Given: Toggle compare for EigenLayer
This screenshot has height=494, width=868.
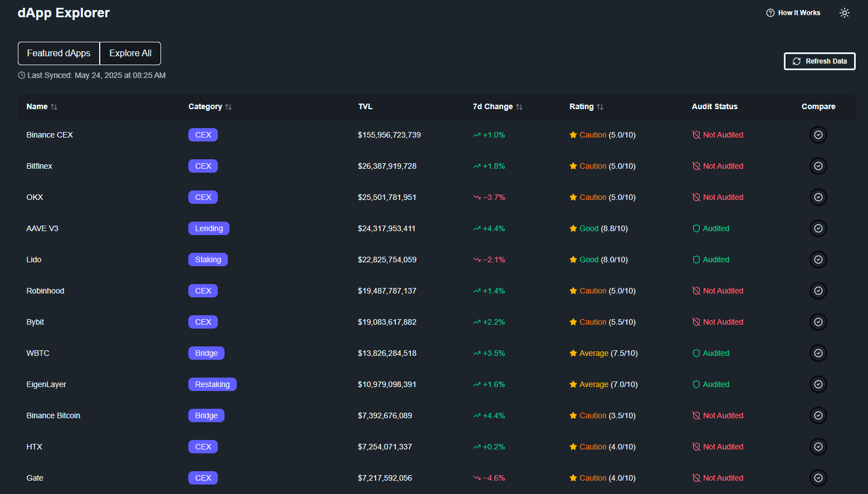Looking at the screenshot, I should point(818,384).
